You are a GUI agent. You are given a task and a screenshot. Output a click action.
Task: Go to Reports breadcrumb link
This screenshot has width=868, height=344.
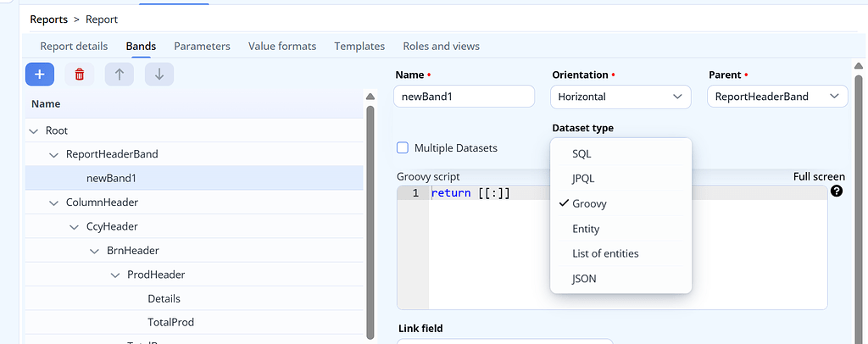48,19
